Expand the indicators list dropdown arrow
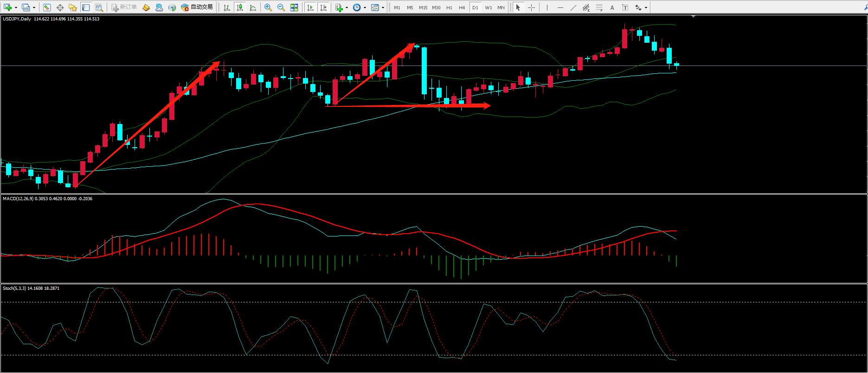868x373 pixels. click(x=347, y=7)
